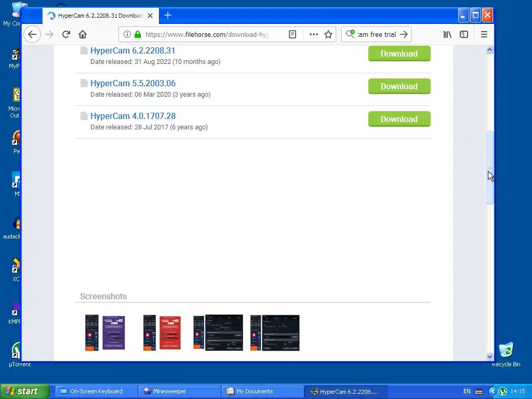Click the vertical scrollbar thumb

[489, 168]
